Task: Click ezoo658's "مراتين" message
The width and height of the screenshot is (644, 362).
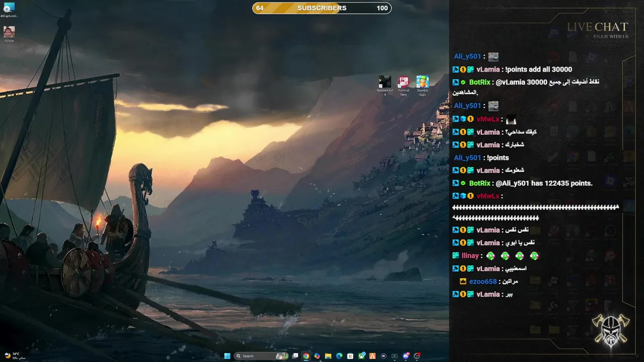Action: 510,282
